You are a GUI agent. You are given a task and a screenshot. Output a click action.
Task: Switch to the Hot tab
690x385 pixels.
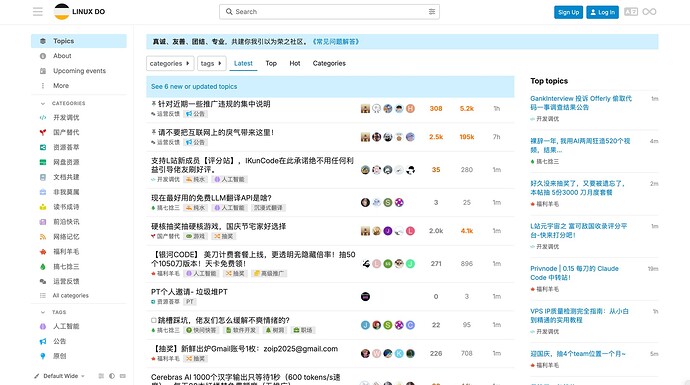[x=295, y=63]
